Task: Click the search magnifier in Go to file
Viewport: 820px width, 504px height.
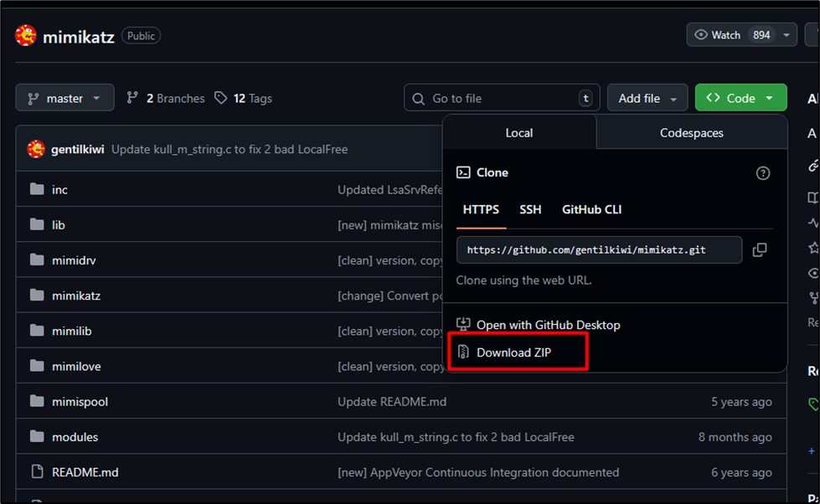Action: [x=418, y=98]
